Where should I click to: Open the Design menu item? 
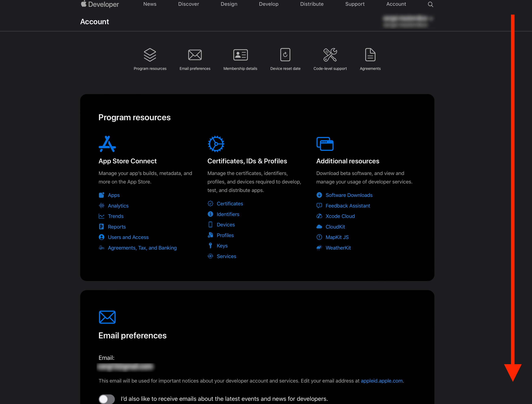[x=229, y=4]
